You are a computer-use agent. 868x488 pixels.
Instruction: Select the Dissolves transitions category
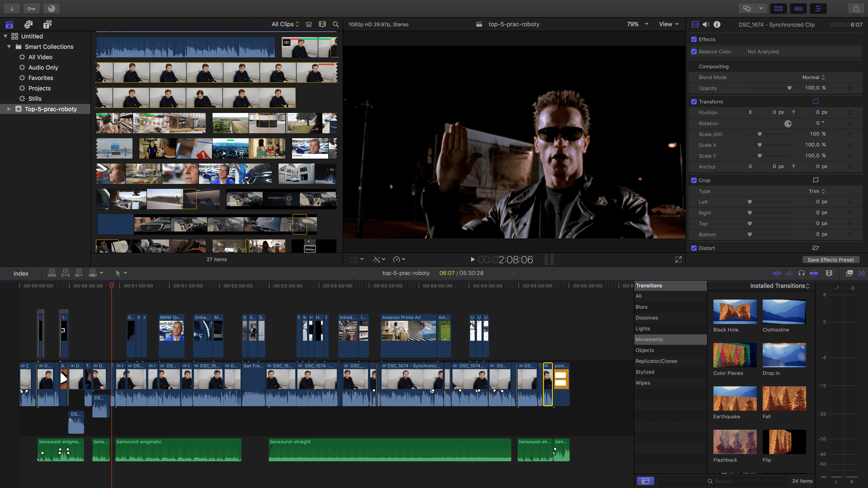670,318
